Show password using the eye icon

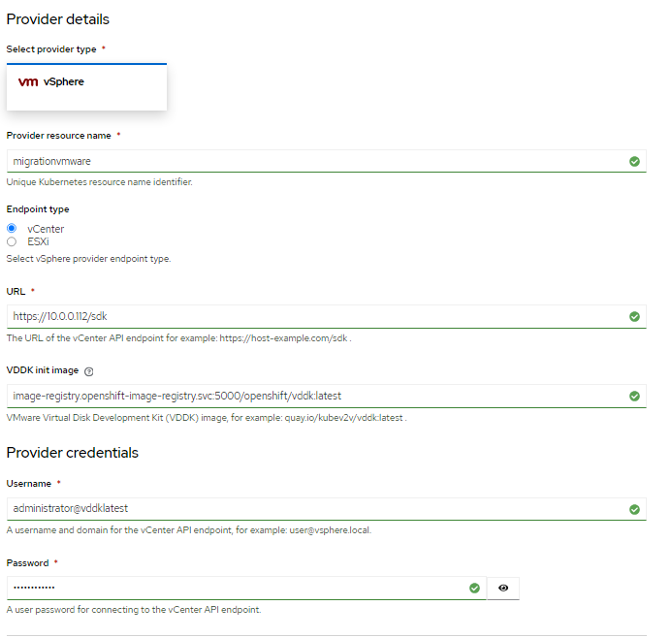coord(503,588)
